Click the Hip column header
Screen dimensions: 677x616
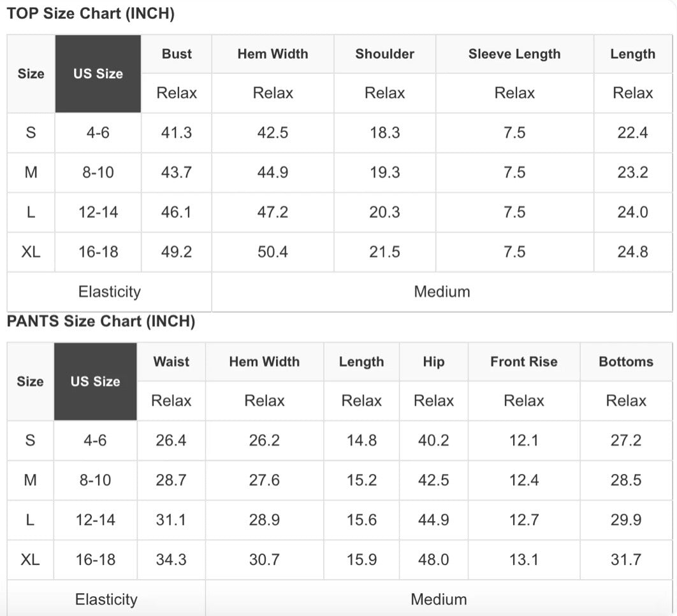(434, 361)
